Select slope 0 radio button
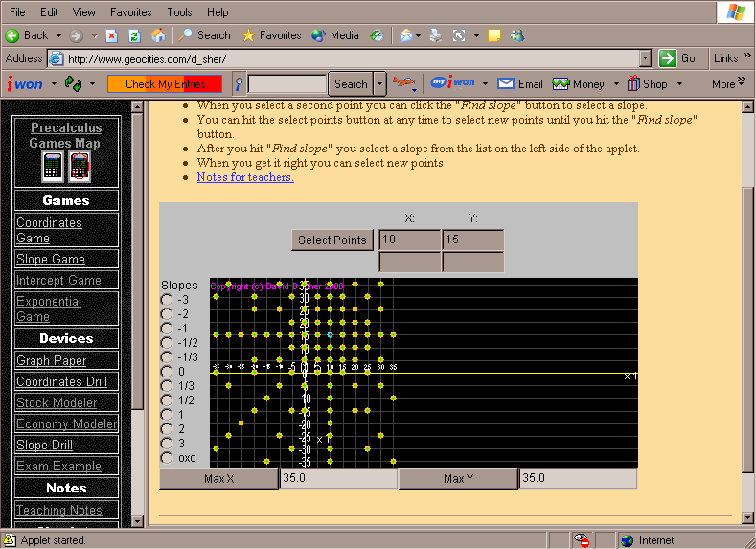Viewport: 756px width, 549px height. coord(167,372)
